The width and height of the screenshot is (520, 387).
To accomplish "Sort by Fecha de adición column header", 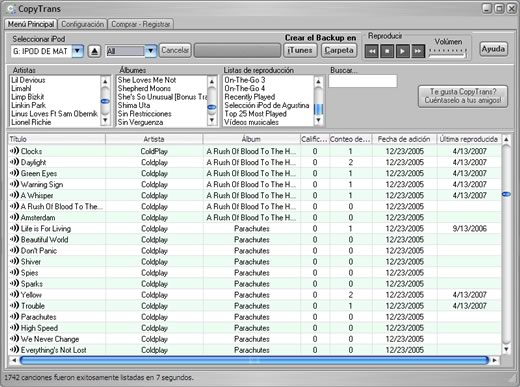I will [x=404, y=139].
